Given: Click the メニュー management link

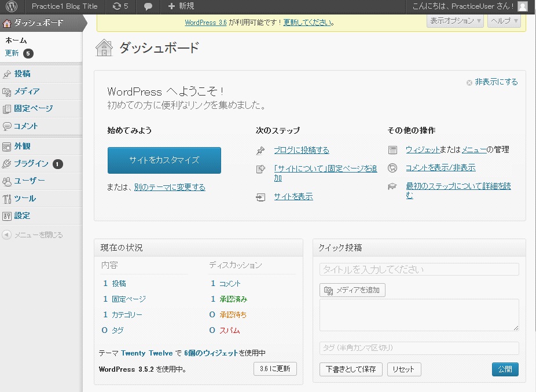Looking at the screenshot, I should click(x=474, y=150).
